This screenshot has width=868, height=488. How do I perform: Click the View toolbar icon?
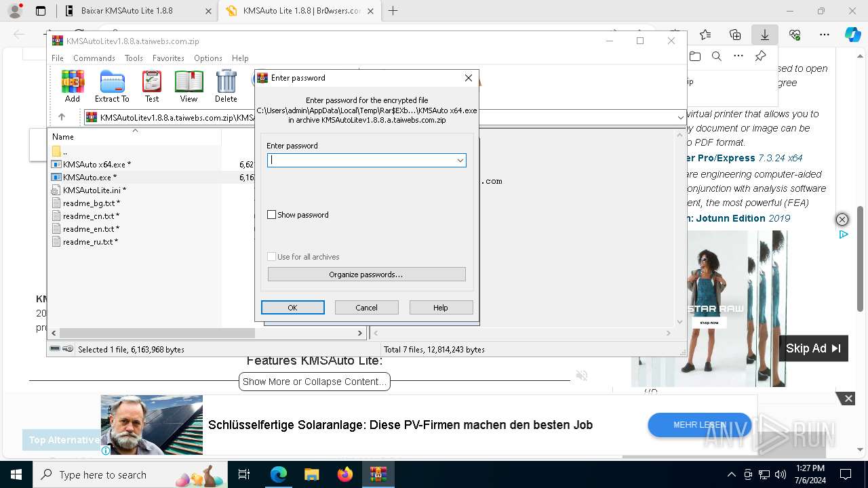point(189,86)
